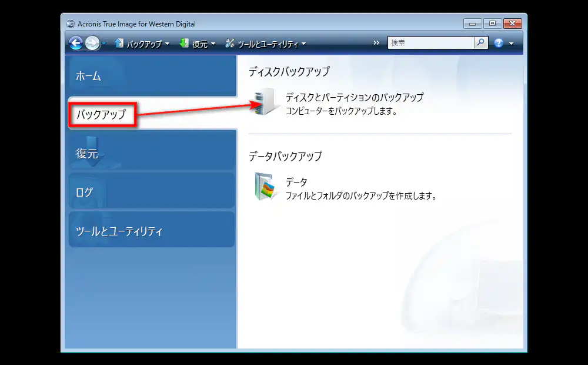Open the バックアップ toolbar menu
Screen dimensions: 588x365
142,44
